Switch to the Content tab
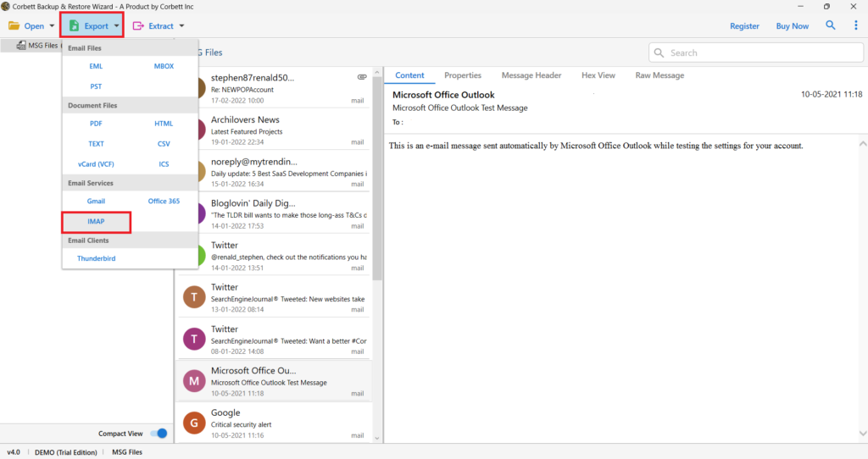Viewport: 868px width, 459px height. pyautogui.click(x=409, y=75)
